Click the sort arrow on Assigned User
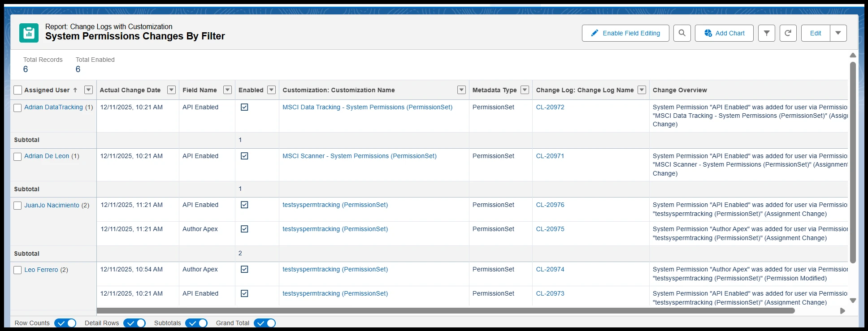868x331 pixels. tap(75, 90)
